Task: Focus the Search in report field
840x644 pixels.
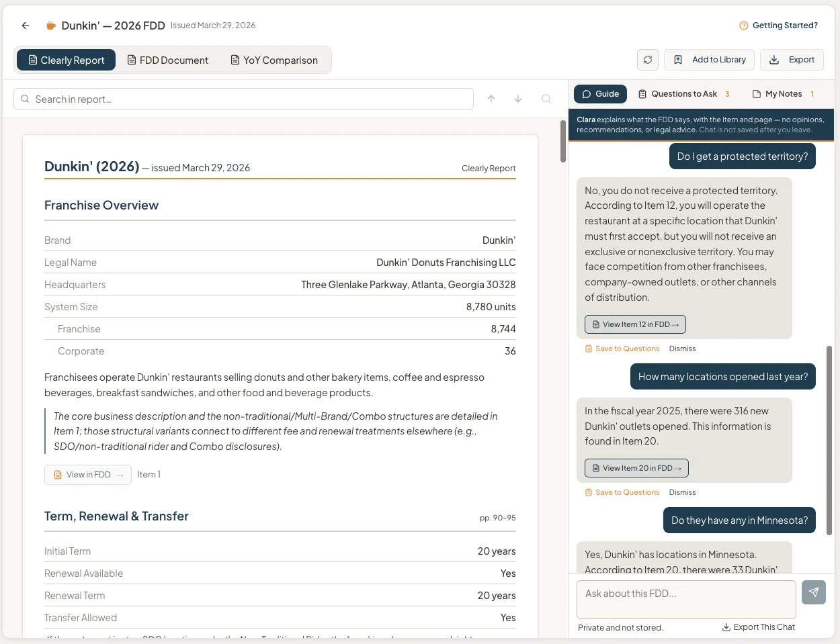Action: pos(243,99)
